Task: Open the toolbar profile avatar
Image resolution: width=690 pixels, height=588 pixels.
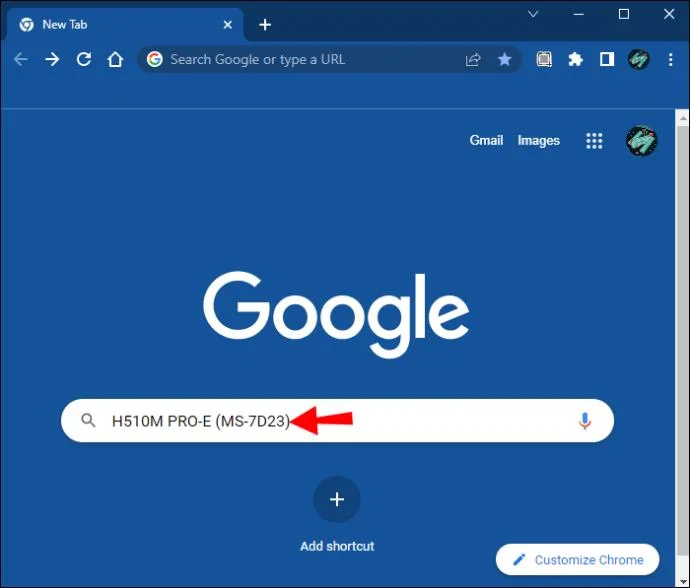Action: 639,59
